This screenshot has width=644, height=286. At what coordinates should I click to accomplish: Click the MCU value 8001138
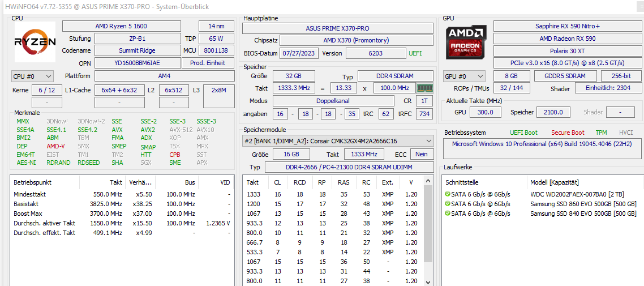coord(216,50)
